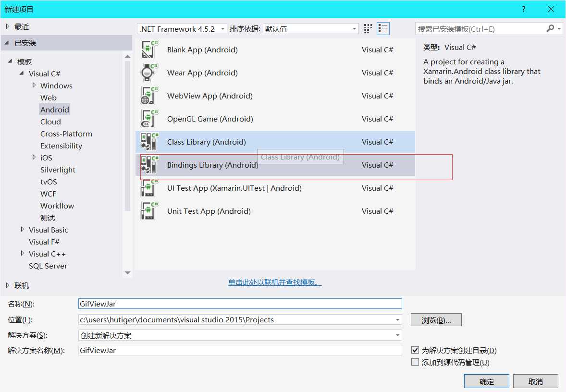
Task: Expand the iOS tree node
Action: [34, 158]
